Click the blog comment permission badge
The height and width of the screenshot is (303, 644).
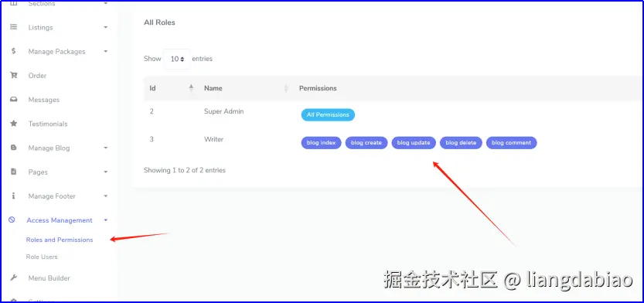[511, 143]
